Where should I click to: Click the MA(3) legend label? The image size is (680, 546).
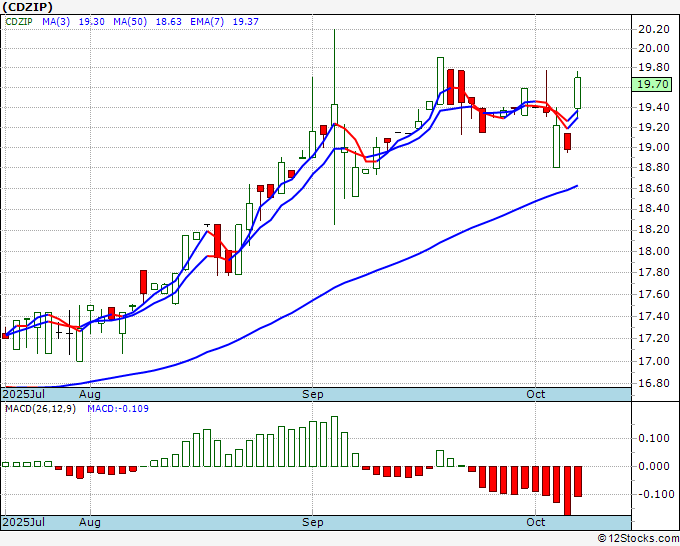(x=56, y=21)
